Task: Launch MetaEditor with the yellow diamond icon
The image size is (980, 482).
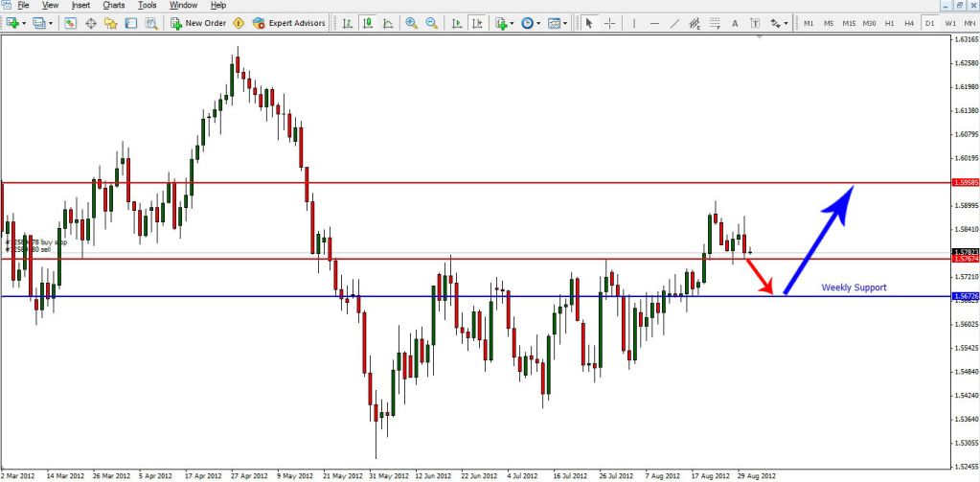Action: click(x=239, y=23)
